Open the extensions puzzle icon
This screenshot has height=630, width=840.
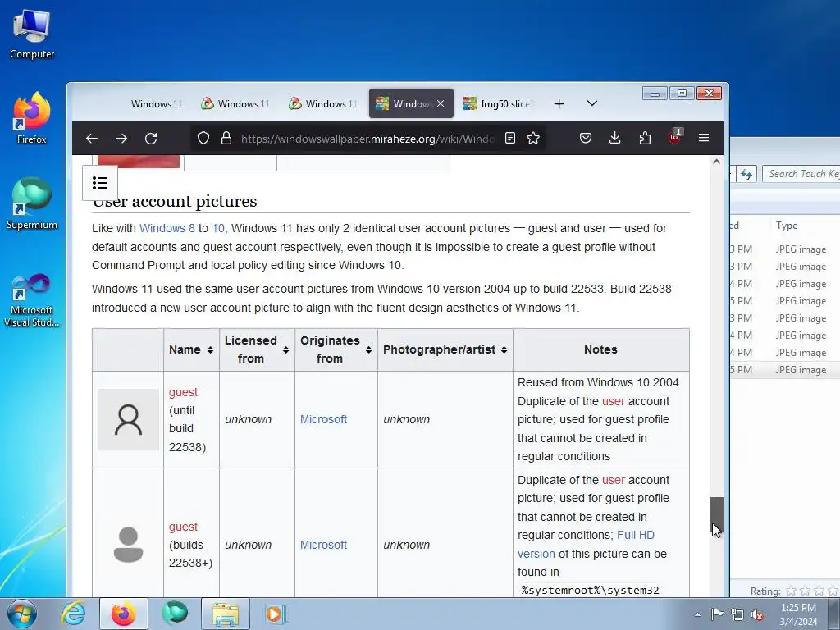pos(645,138)
